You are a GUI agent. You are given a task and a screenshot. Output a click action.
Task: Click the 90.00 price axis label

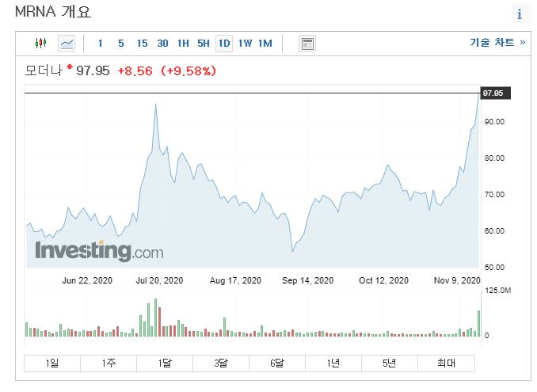point(494,122)
